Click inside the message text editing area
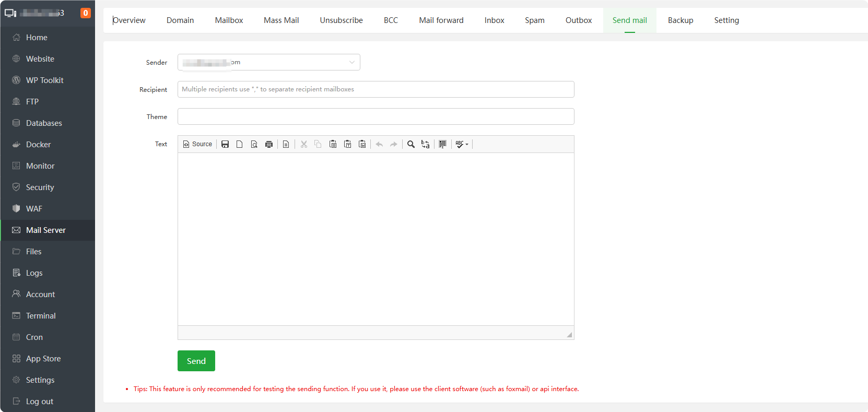The width and height of the screenshot is (868, 412). click(376, 239)
